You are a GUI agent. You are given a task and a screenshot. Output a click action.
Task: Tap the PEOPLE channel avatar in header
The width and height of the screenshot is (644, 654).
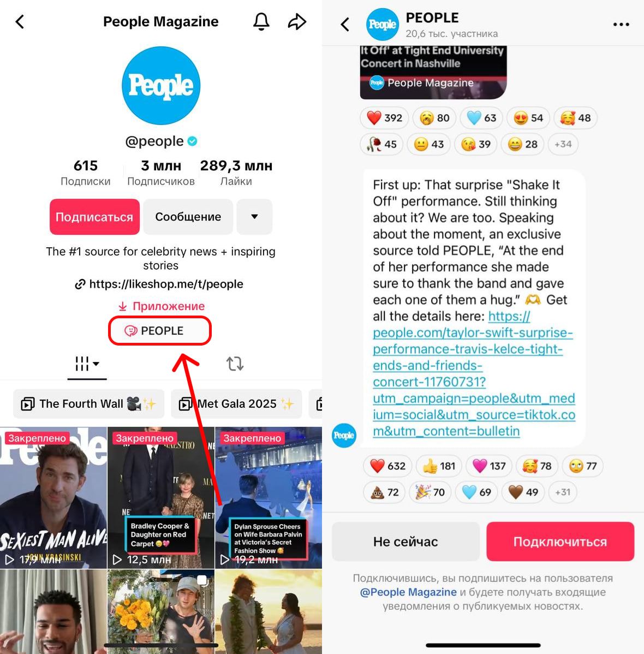383,25
